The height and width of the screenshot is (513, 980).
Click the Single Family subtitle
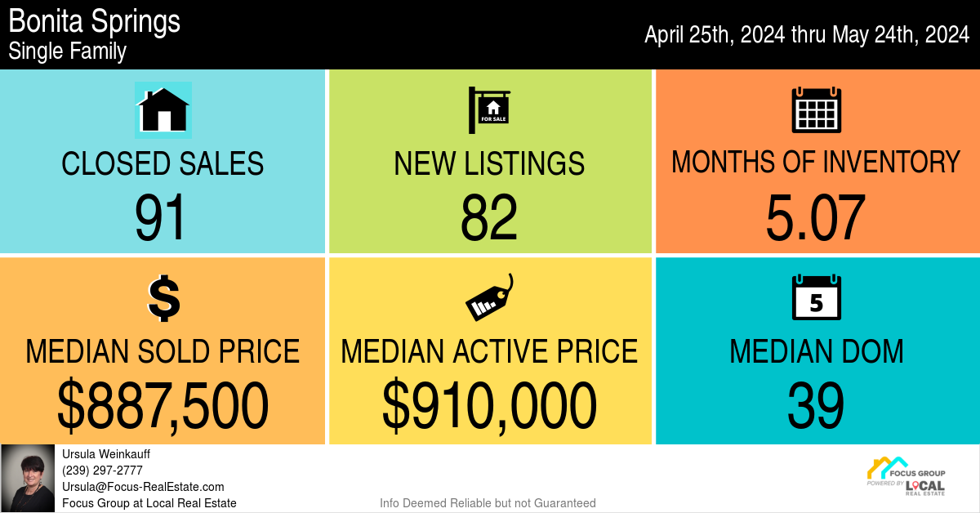click(x=67, y=51)
